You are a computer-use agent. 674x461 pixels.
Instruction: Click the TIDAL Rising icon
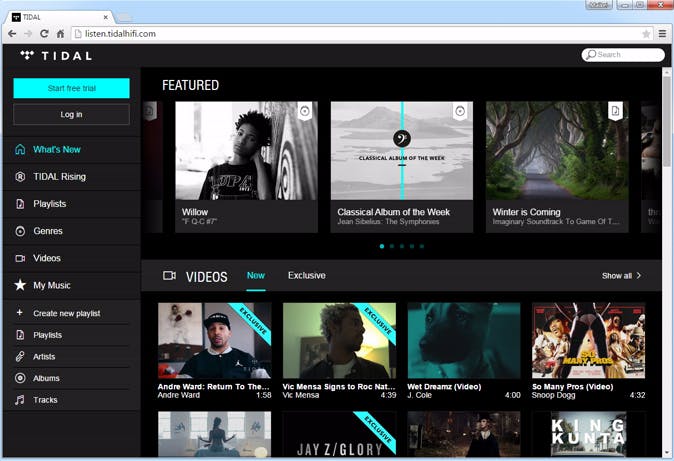click(20, 176)
